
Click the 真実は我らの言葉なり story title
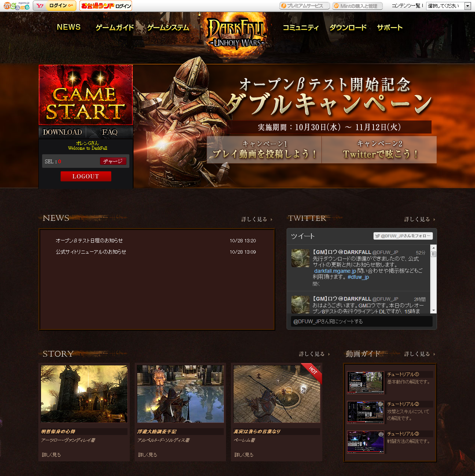pyautogui.click(x=257, y=432)
